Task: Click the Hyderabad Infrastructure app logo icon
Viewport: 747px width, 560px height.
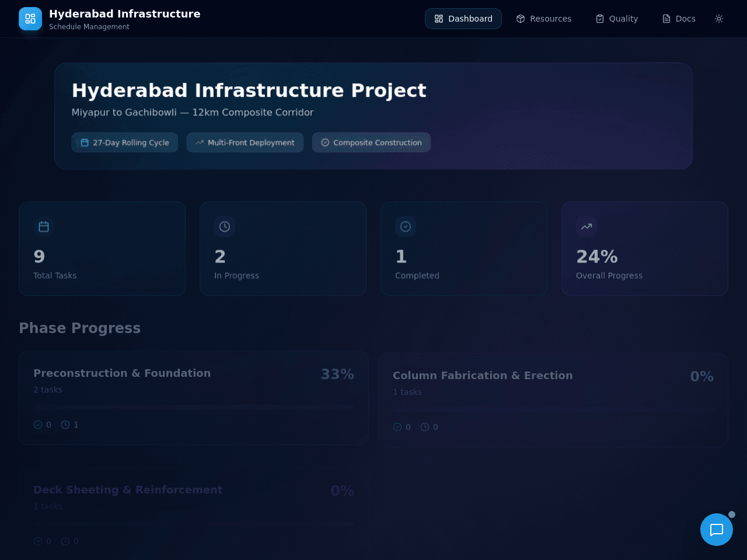Action: 30,19
